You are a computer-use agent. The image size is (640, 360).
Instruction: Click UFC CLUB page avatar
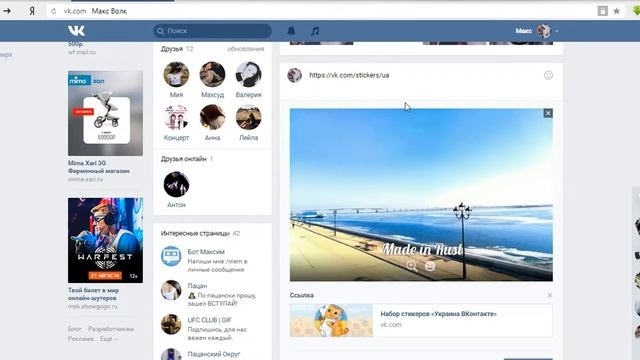click(171, 324)
